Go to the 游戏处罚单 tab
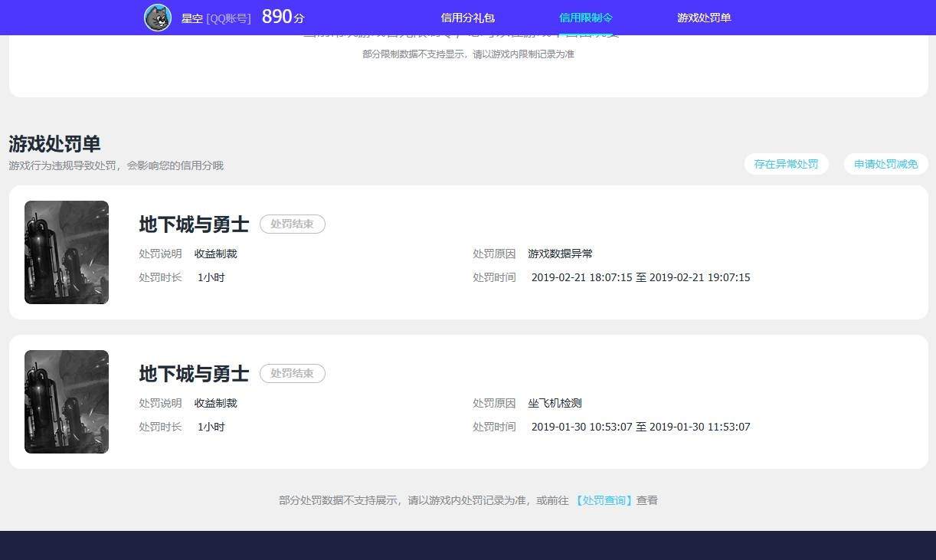936x560 pixels. 704,18
